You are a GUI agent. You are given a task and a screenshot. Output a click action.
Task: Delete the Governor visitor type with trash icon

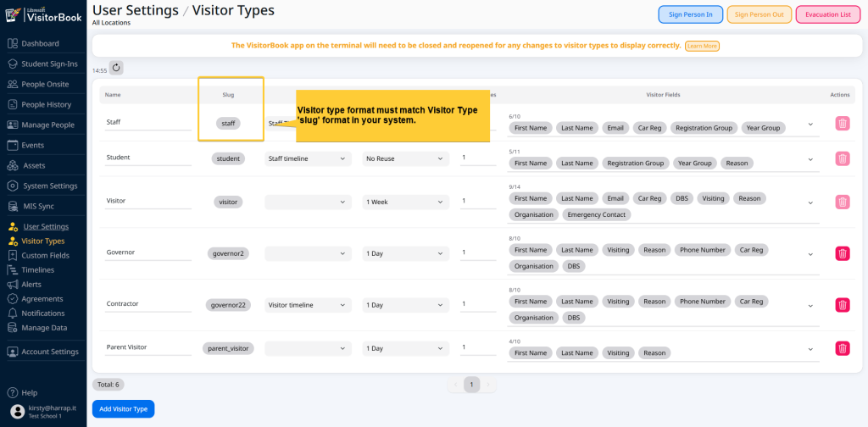click(x=842, y=253)
